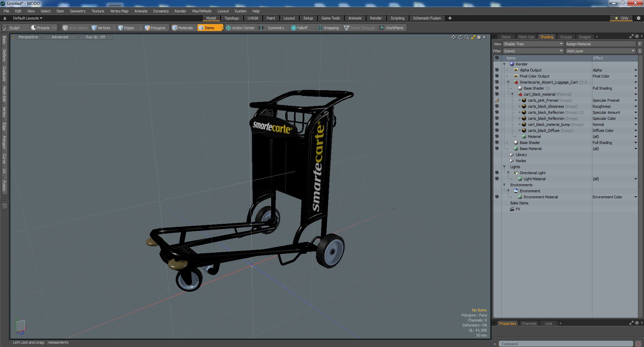Click the cart_black_material icon
Screen dimensions: 644x347
pos(520,94)
